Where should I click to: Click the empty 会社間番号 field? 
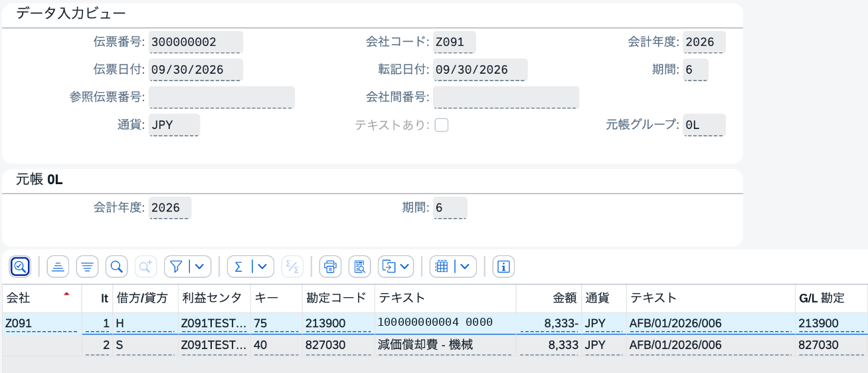pos(506,97)
